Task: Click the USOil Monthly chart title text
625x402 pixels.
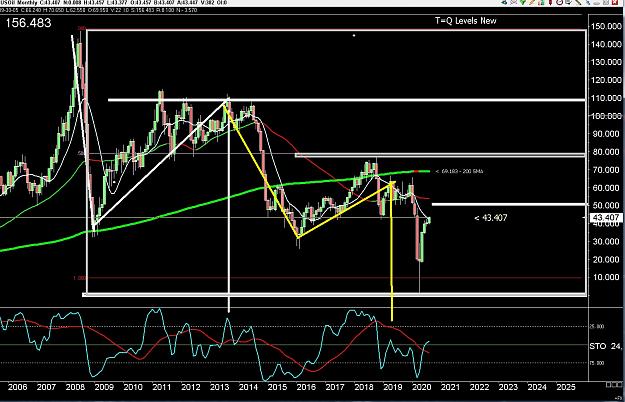Action: [x=19, y=3]
